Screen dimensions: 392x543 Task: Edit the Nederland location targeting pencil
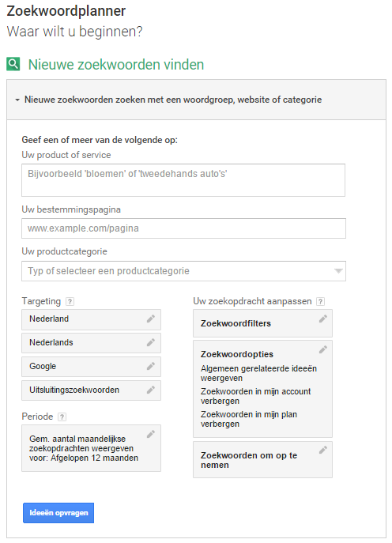[151, 319]
